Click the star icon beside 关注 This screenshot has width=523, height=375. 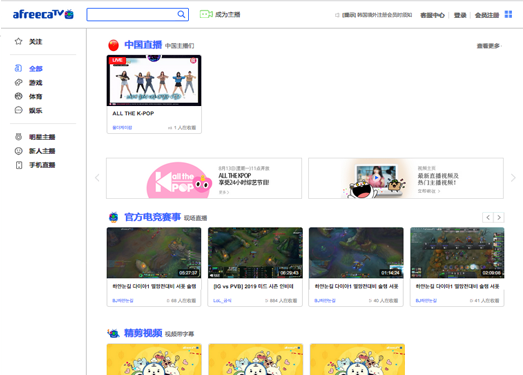18,41
